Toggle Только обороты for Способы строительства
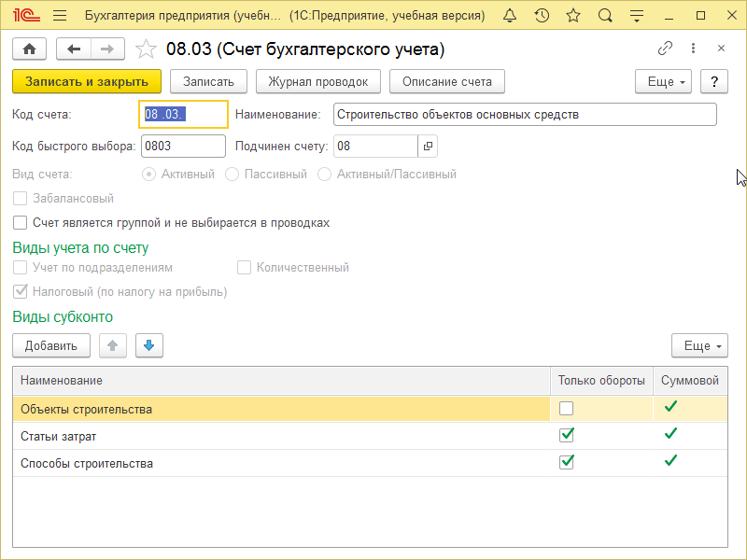The height and width of the screenshot is (560, 747). [567, 462]
